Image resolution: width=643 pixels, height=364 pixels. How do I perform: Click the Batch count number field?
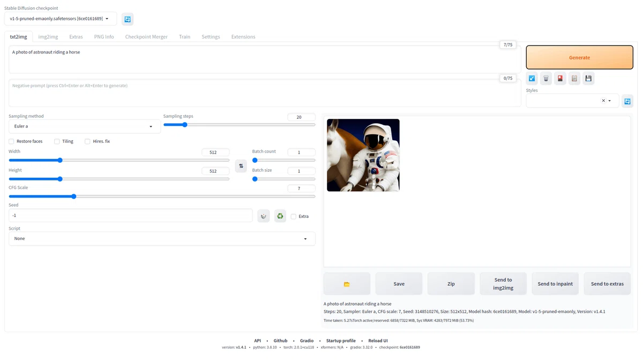pyautogui.click(x=301, y=152)
